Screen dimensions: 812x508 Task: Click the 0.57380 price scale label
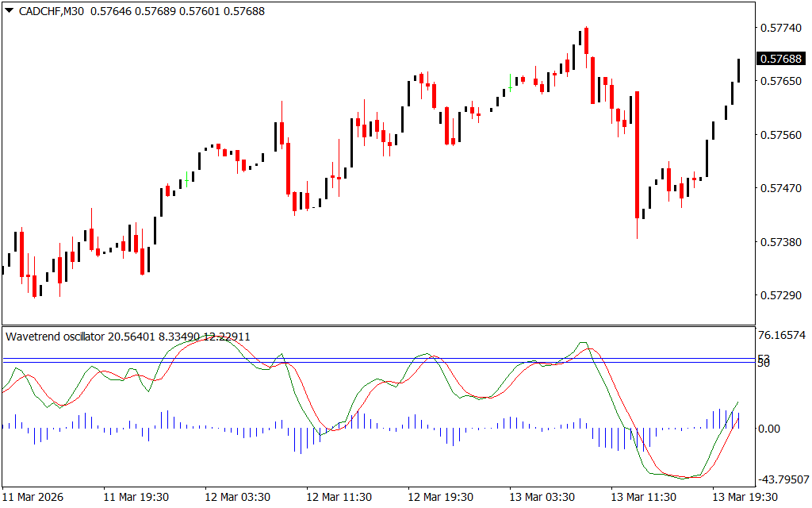[x=779, y=242]
